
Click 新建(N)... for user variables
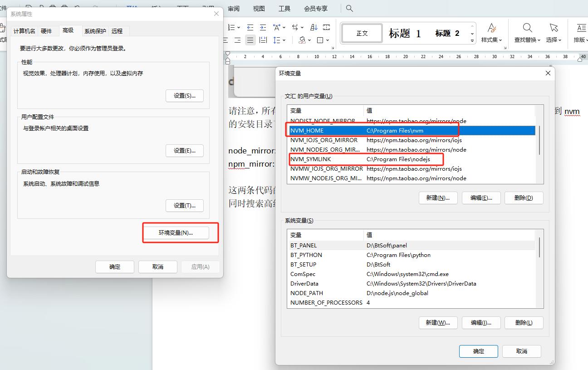(438, 197)
